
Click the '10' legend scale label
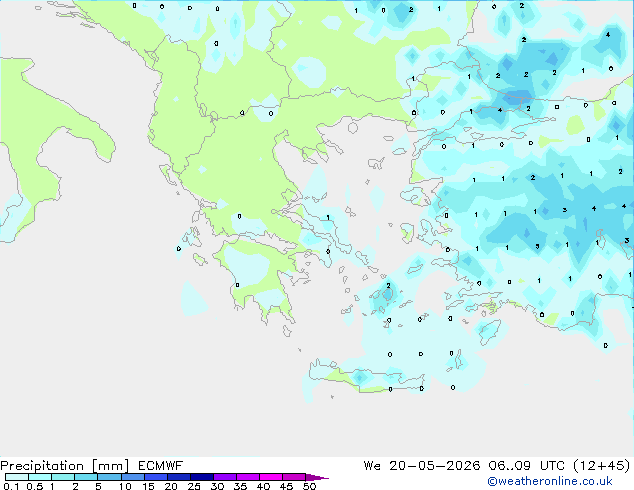click(125, 486)
